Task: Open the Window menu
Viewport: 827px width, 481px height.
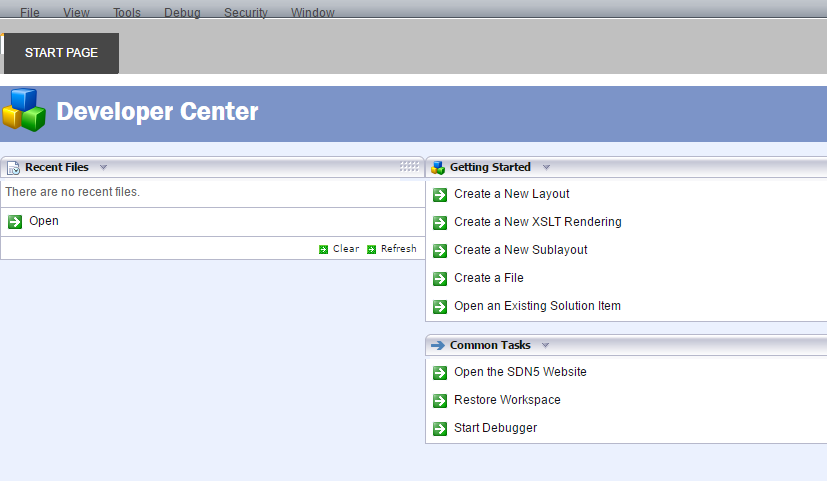Action: 313,12
